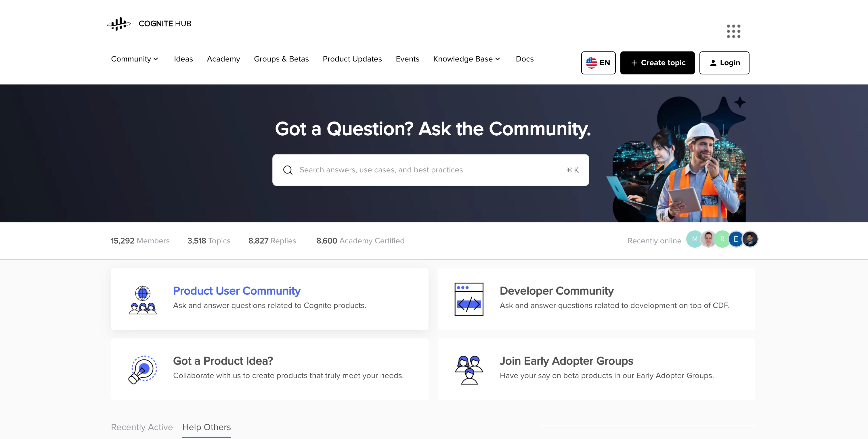Click the teal 'M' recently online avatar
868x439 pixels.
694,239
